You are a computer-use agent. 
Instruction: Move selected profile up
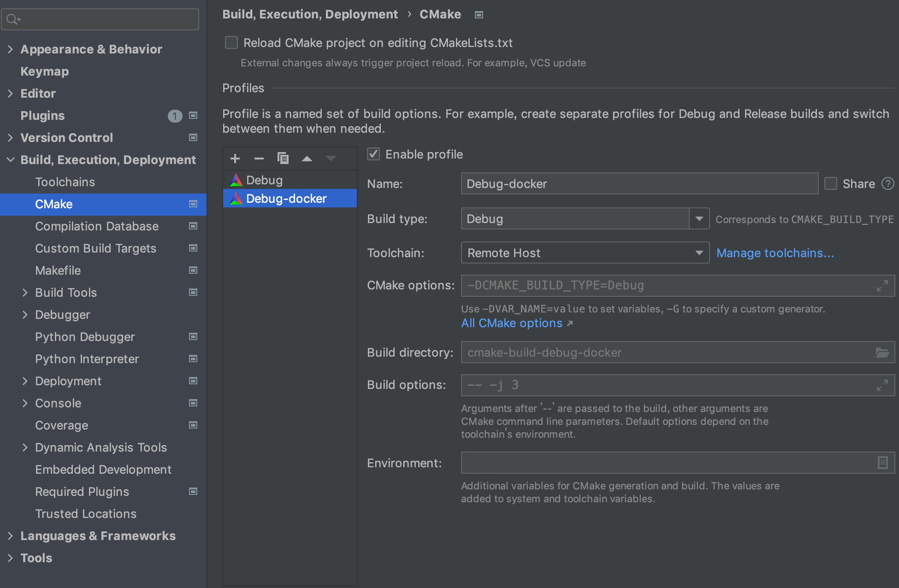[x=307, y=159]
